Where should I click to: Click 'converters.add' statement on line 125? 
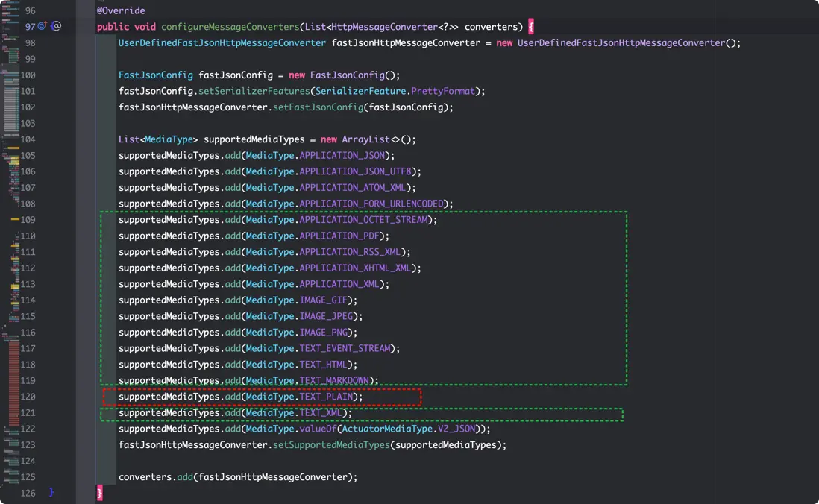(x=238, y=477)
